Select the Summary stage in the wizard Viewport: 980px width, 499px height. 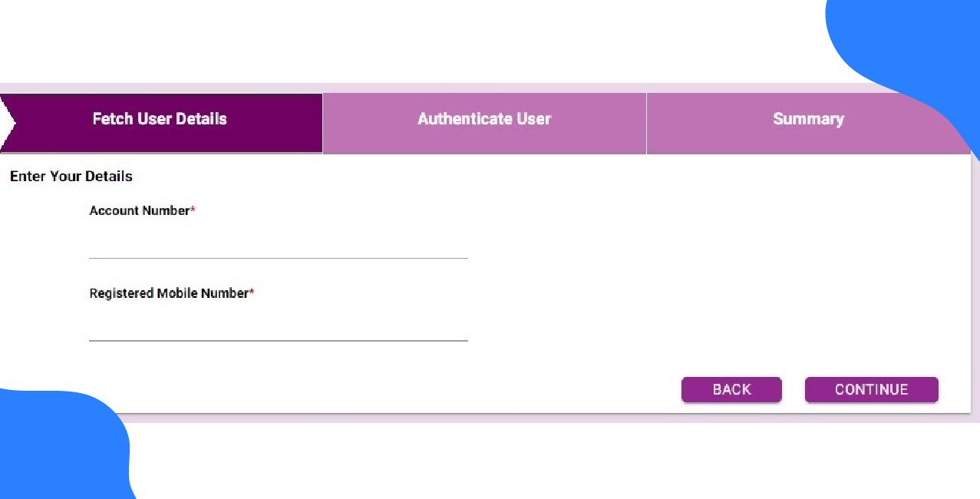pos(807,119)
